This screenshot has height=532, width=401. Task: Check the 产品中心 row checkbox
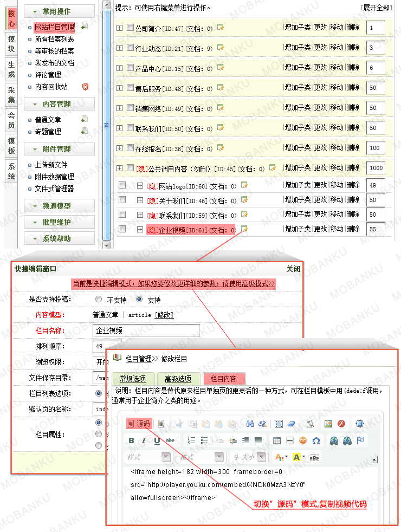coord(130,68)
